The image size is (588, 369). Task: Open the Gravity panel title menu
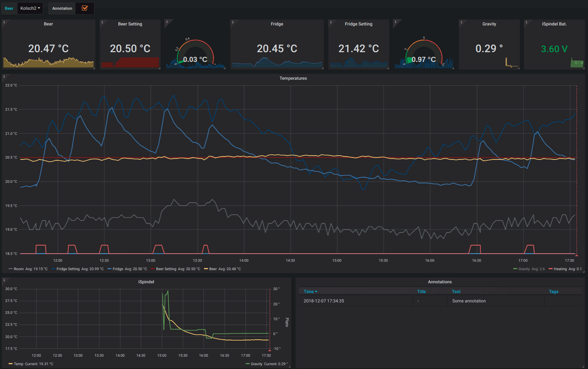[x=489, y=24]
